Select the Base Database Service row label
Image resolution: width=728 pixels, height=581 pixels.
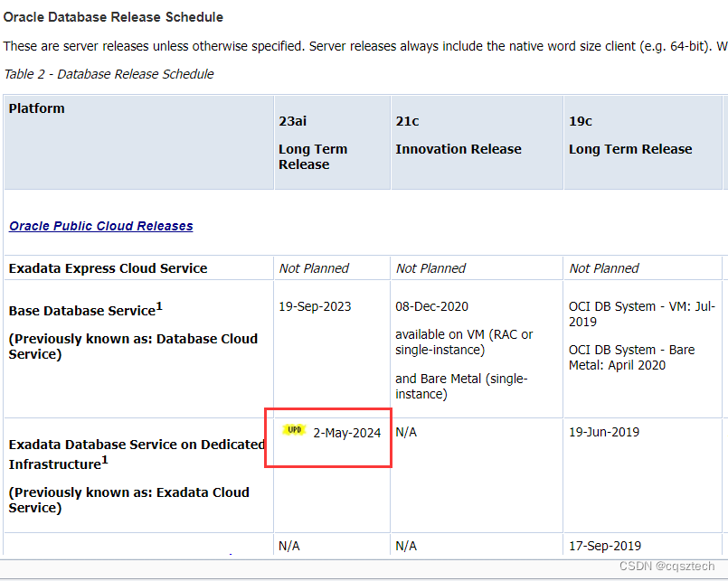pyautogui.click(x=86, y=310)
